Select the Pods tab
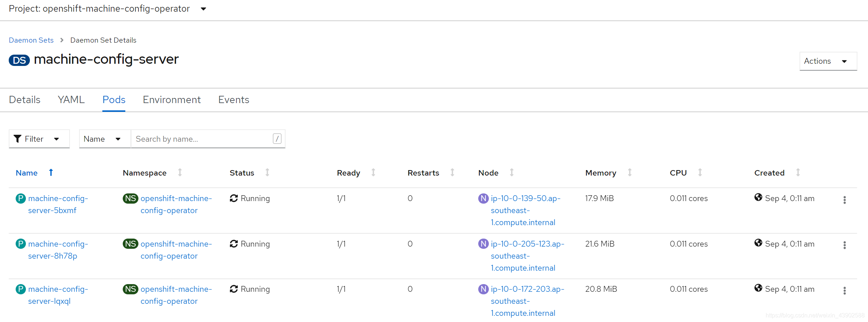The image size is (868, 322). click(114, 100)
